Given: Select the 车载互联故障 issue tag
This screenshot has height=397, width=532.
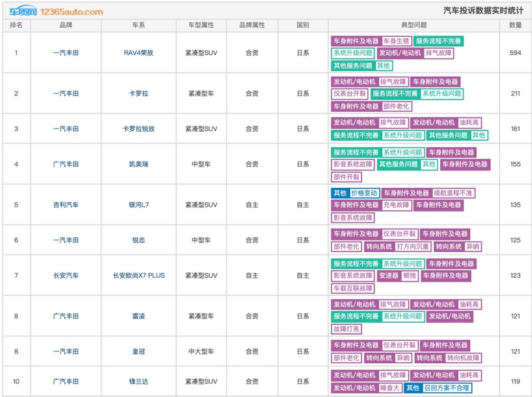Looking at the screenshot, I should pyautogui.click(x=353, y=288).
